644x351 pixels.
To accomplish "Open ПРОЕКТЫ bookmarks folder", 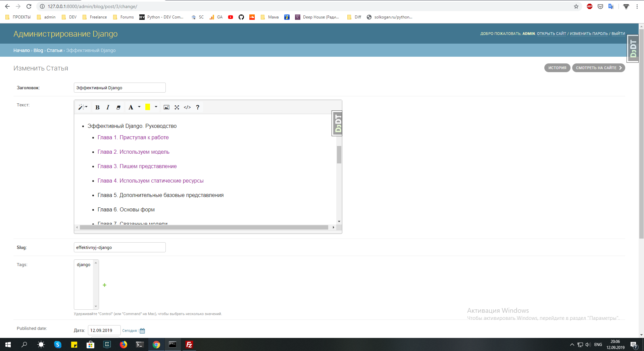I will 18,17.
